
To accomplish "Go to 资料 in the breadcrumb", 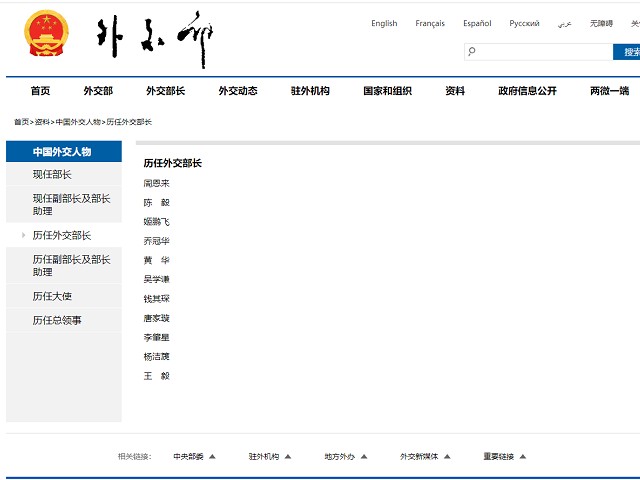I will tap(42, 122).
